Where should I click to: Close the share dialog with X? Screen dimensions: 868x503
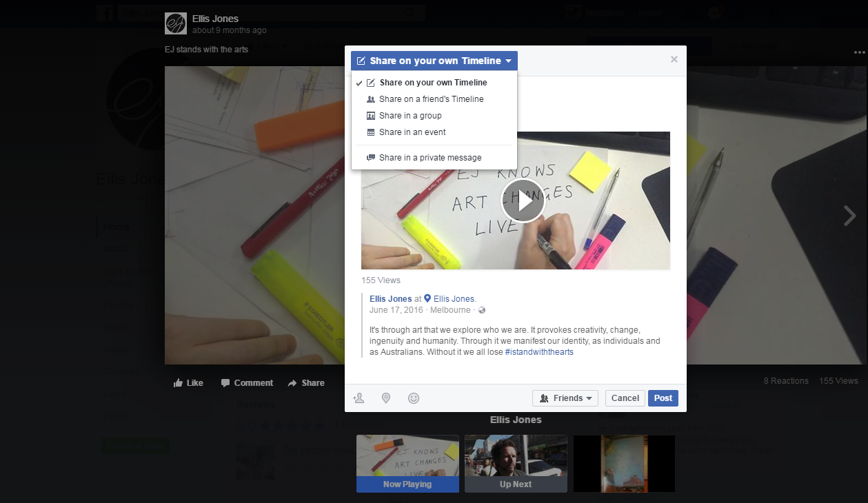coord(674,59)
